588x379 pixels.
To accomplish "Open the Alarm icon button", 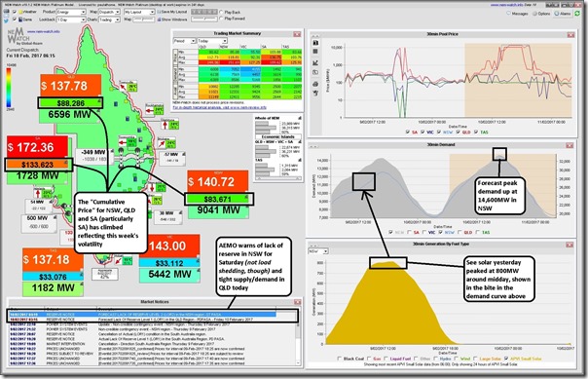I will 563,13.
